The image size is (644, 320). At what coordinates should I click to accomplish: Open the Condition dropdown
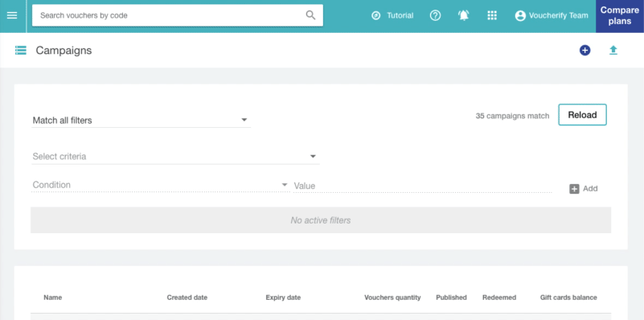(x=161, y=185)
